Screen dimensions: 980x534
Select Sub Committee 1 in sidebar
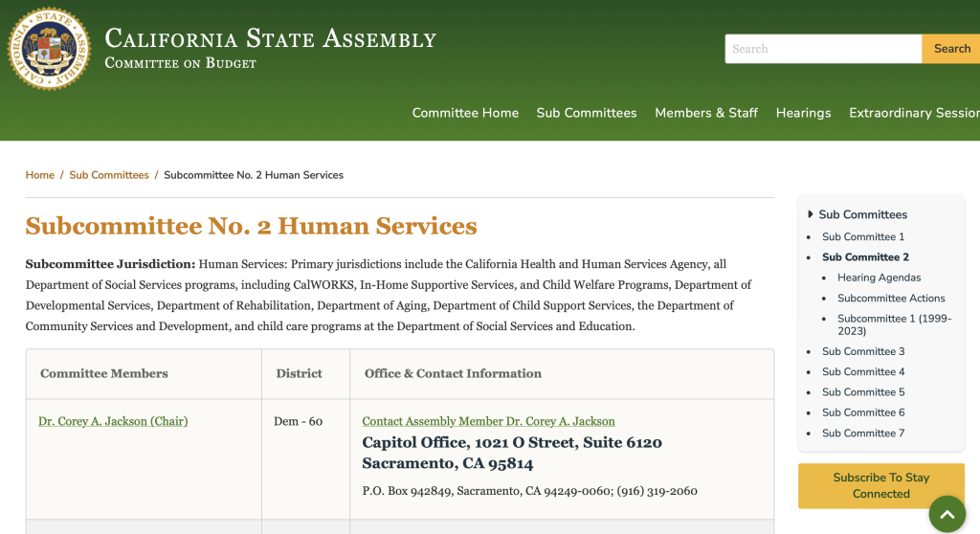point(863,236)
